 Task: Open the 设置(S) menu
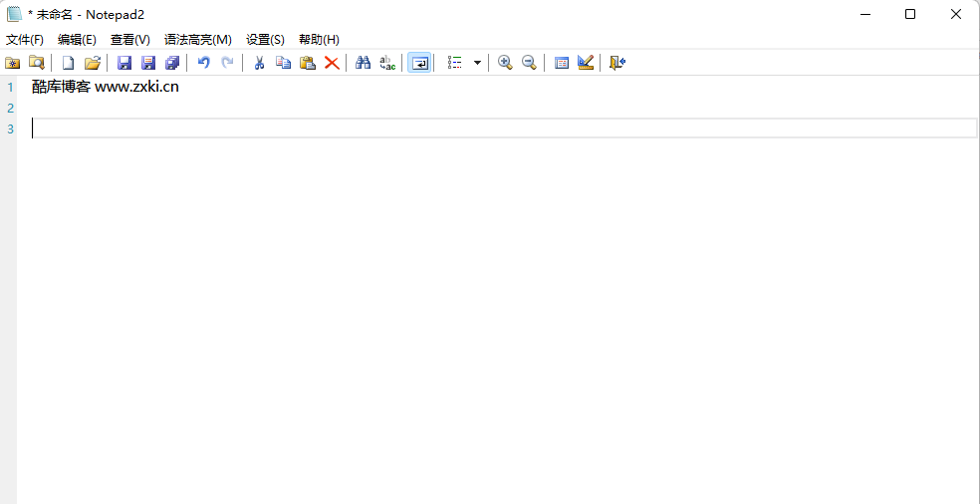(x=265, y=40)
